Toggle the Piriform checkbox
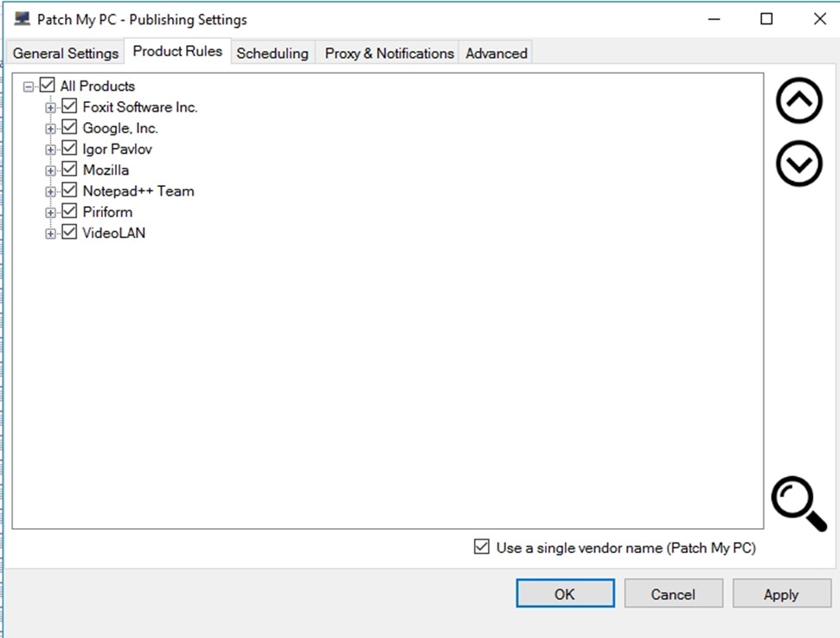Image resolution: width=840 pixels, height=638 pixels. [69, 211]
